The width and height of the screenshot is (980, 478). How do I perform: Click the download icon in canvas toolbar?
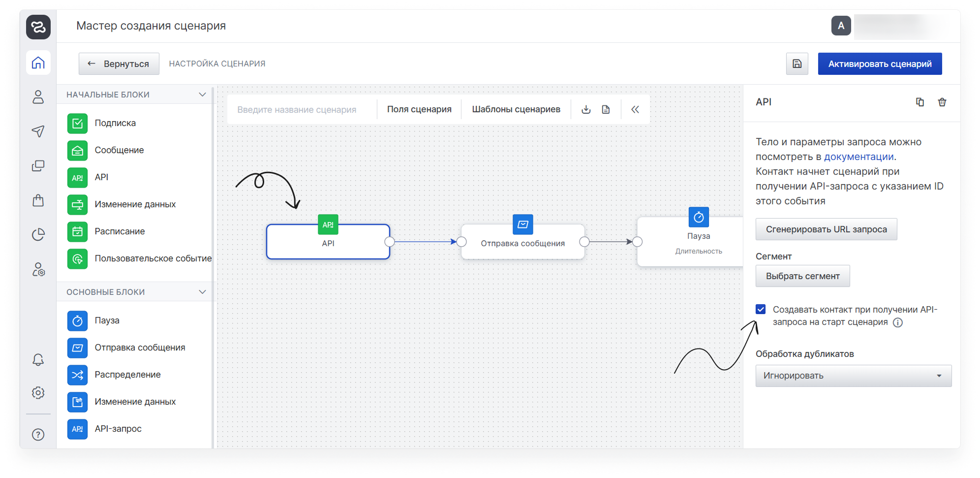coord(585,109)
